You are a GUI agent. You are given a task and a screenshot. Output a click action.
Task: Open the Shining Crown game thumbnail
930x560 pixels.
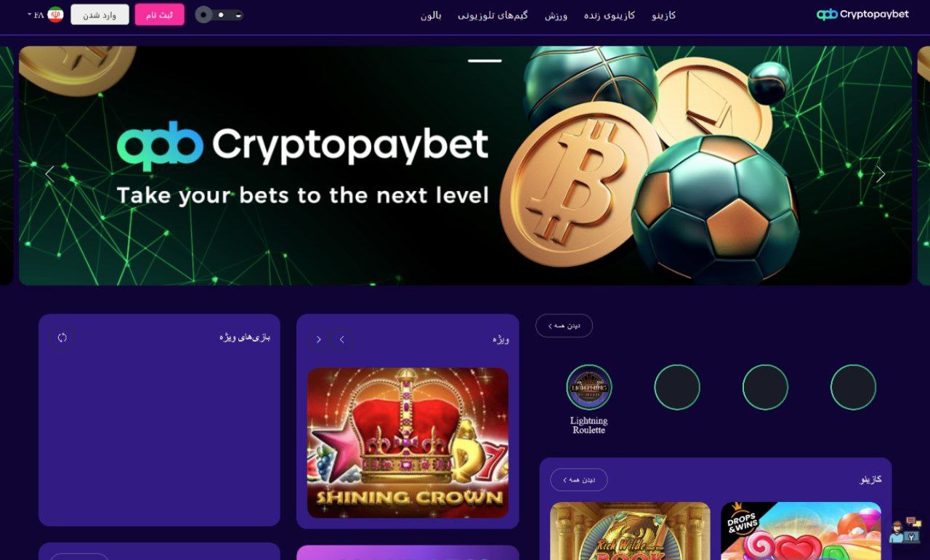[408, 442]
